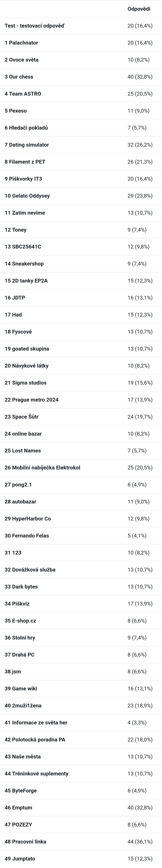Select the '1 Palachnator' row label
The image size is (162, 868).
[x=21, y=43]
